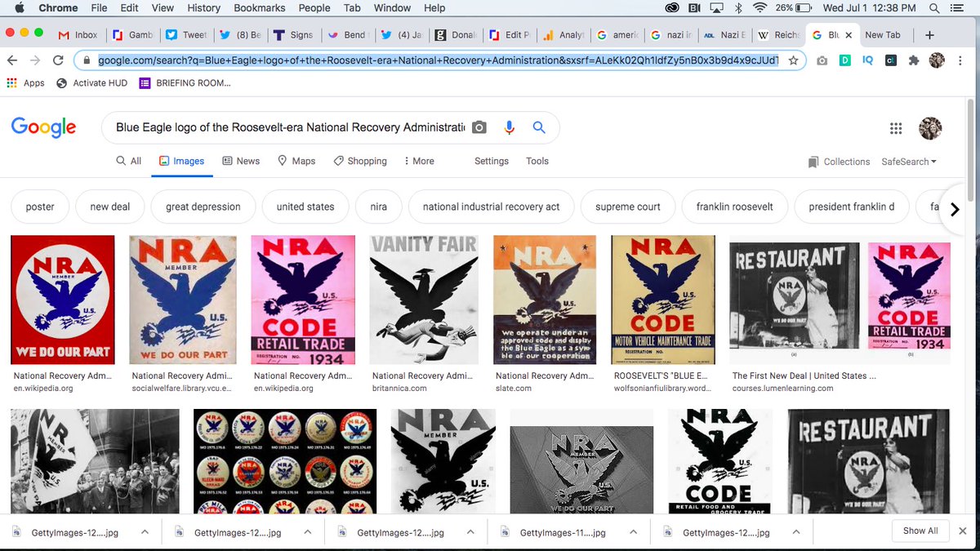Screen dimensions: 980x551
Task: Open the Apple menu
Action: (x=20, y=8)
